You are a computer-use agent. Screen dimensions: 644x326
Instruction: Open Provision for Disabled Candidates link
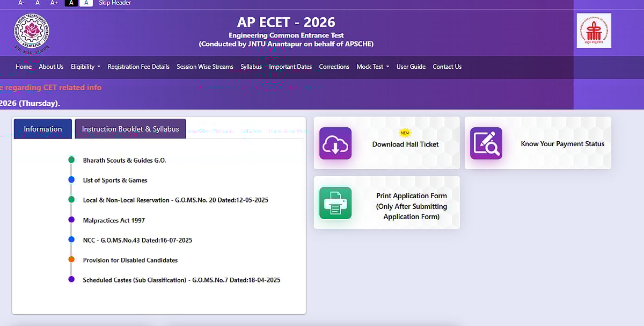pyautogui.click(x=130, y=260)
